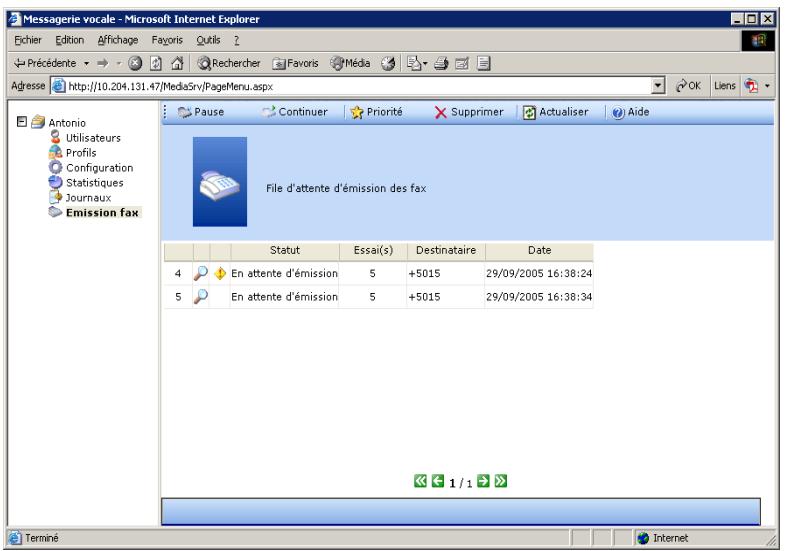Open the Fichier menu
The image size is (785, 551).
pyautogui.click(x=28, y=40)
